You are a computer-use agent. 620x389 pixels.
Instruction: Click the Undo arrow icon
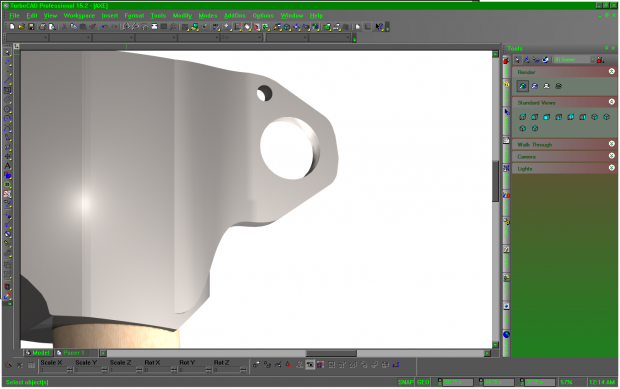[104, 27]
